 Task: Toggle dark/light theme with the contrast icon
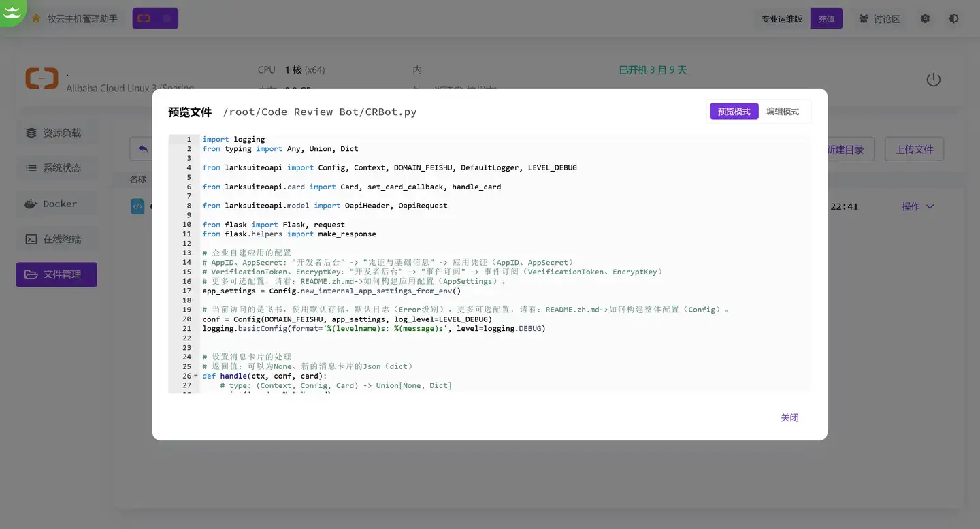click(x=953, y=18)
